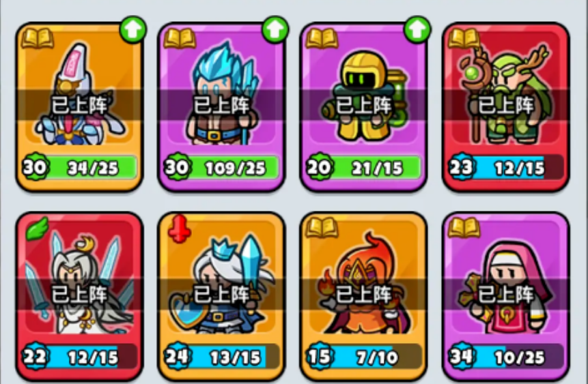Open the book icon on the druid card
Screen dimensions: 588x384
(x=464, y=39)
